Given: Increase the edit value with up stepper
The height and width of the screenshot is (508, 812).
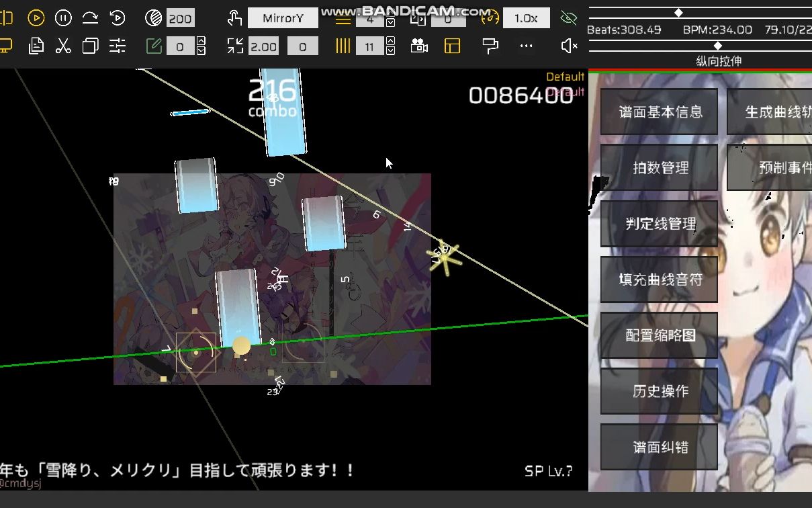Looking at the screenshot, I should [201, 42].
